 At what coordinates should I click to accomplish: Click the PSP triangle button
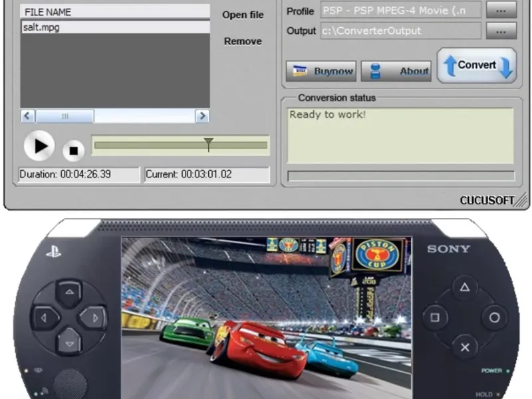click(464, 287)
